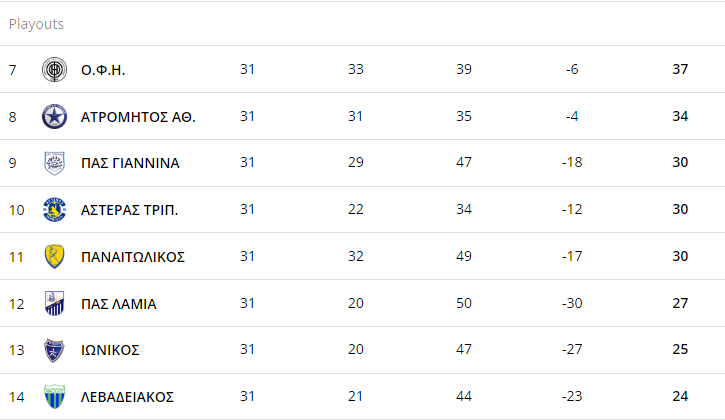Open the ΙΩΝΙΚΟΣ team name link
Screen dimensions: 725x420
(x=110, y=350)
